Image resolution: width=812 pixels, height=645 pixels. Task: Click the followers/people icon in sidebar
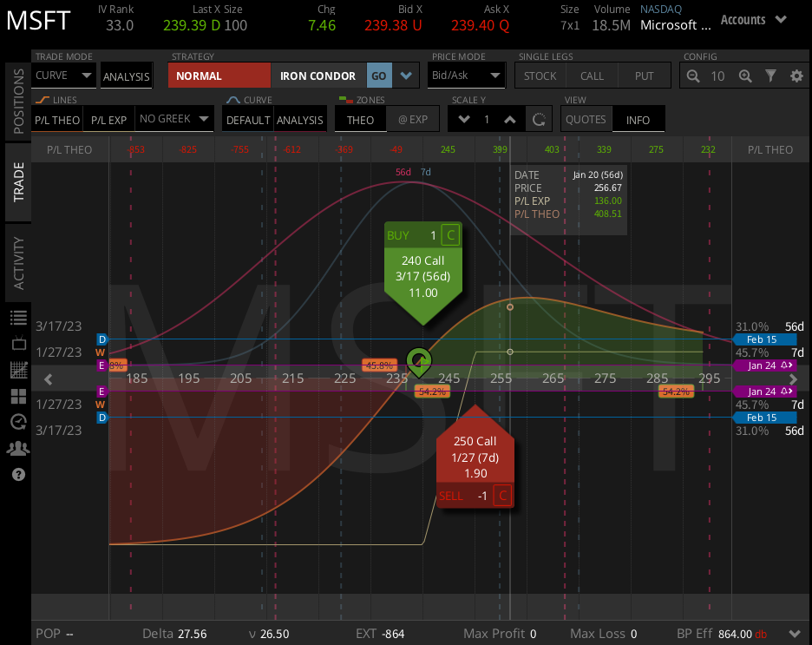pyautogui.click(x=18, y=448)
